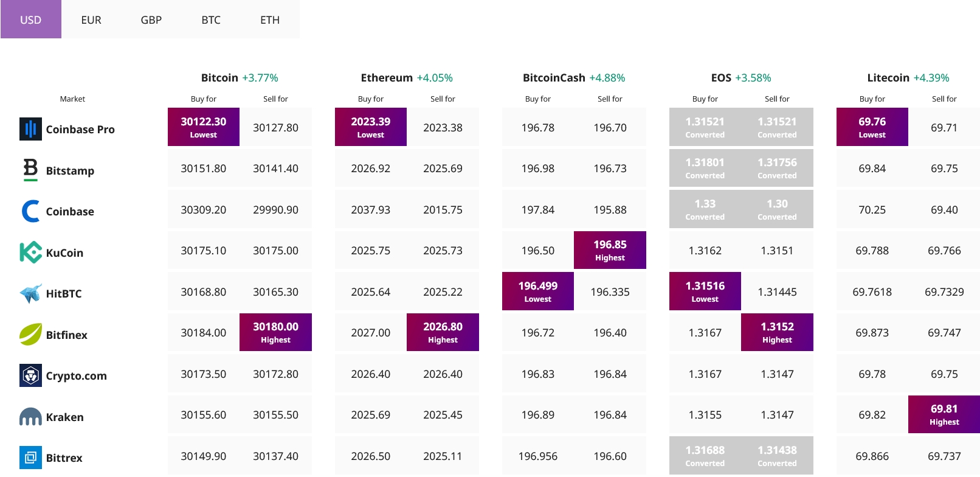Select lowest EOS buy price 1.31516
This screenshot has width=980, height=477.
point(705,291)
